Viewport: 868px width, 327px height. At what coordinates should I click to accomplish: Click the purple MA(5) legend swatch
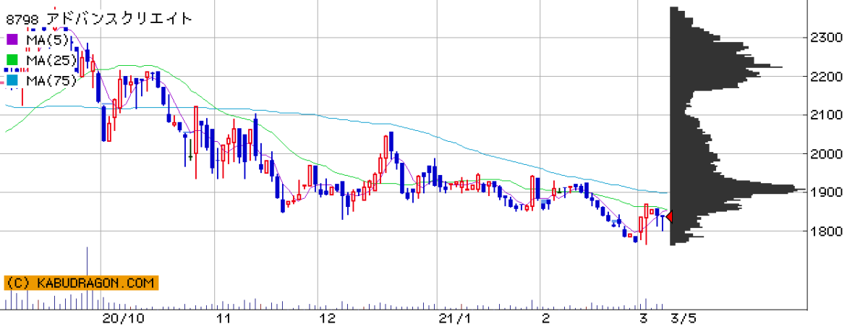click(x=12, y=40)
